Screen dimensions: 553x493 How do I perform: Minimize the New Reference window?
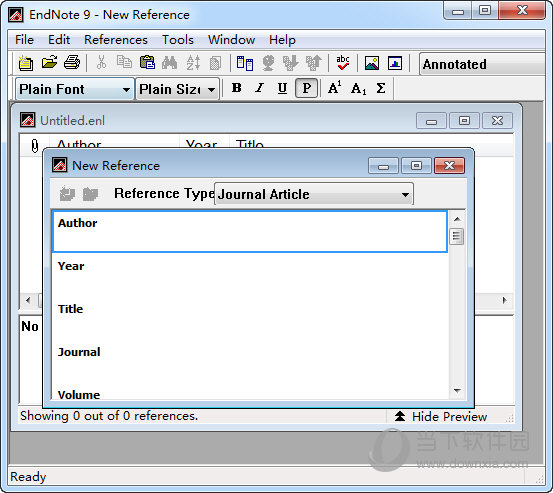[383, 165]
